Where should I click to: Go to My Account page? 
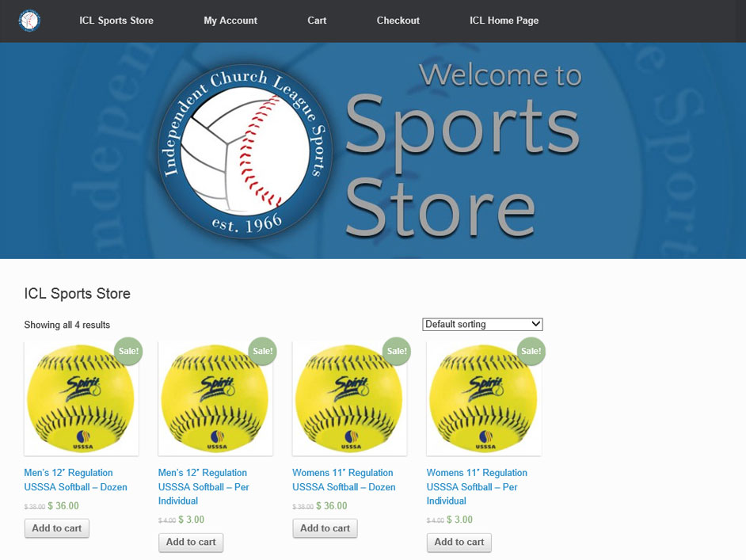click(x=230, y=21)
